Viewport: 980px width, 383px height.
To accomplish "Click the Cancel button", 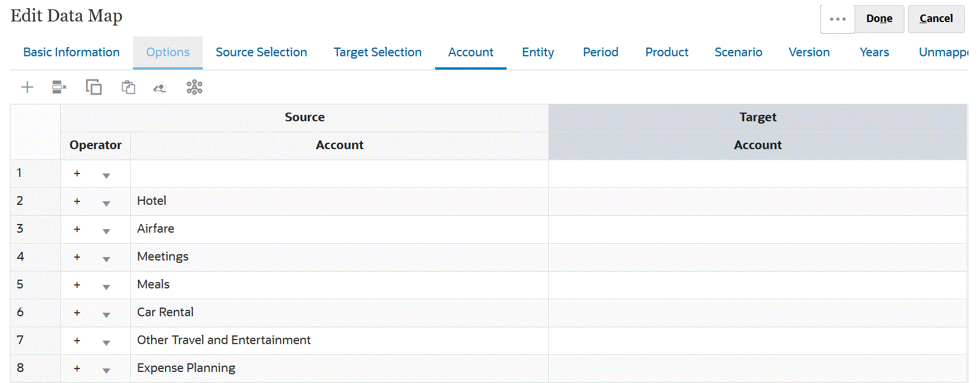I will [x=936, y=19].
